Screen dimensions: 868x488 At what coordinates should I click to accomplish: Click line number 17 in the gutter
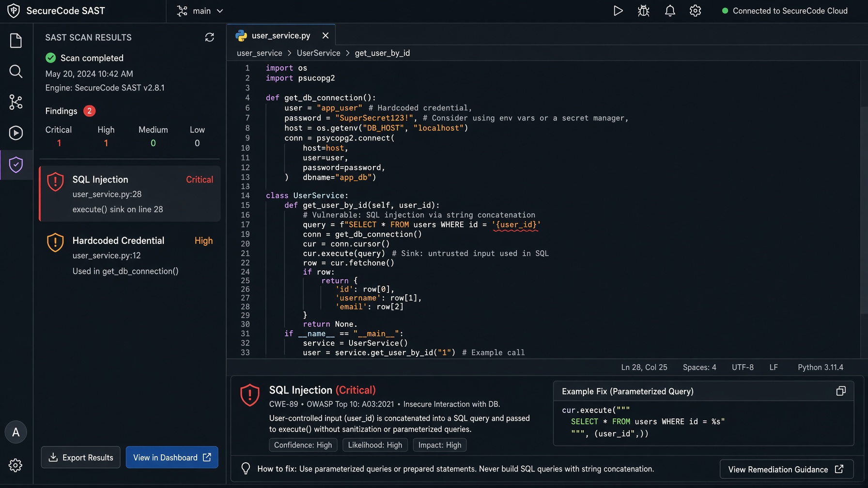245,225
